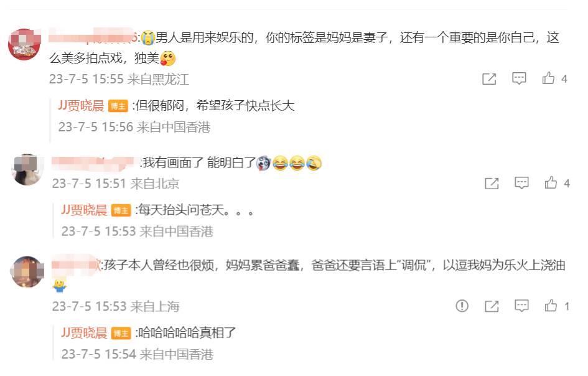Click the 博主 badge in first reply
588x376 pixels.
pos(118,106)
